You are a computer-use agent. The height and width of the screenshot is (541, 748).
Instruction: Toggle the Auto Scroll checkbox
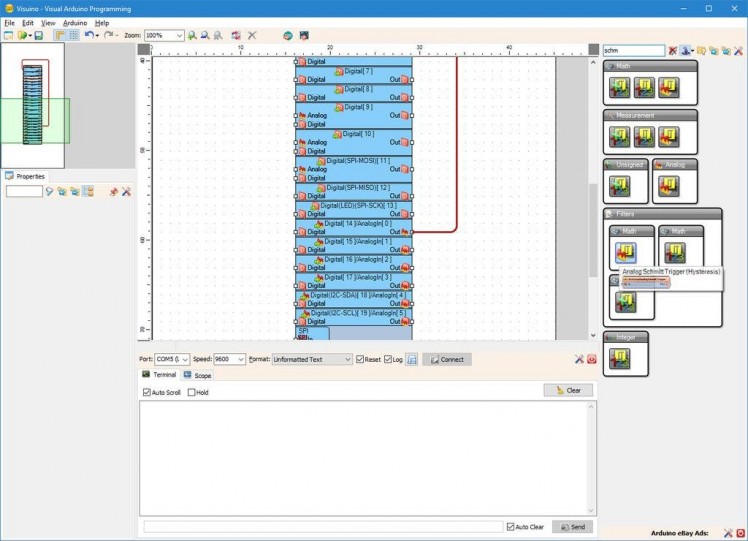[147, 392]
